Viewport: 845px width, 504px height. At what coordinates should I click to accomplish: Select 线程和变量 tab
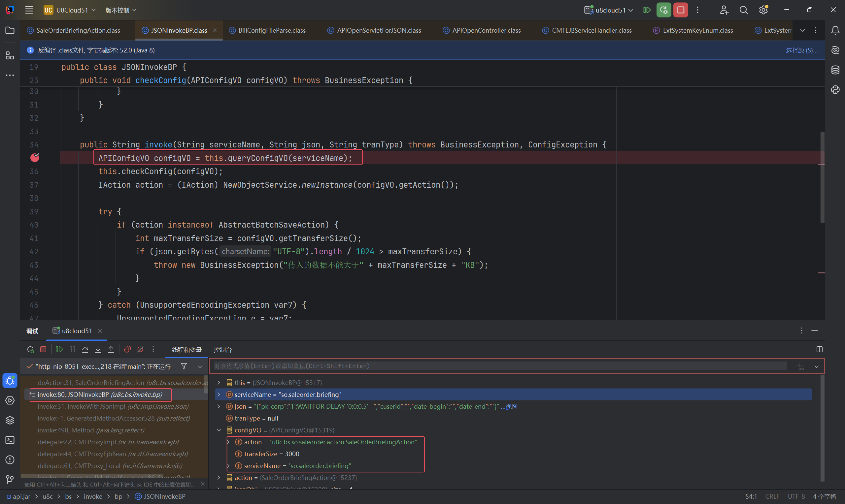186,350
